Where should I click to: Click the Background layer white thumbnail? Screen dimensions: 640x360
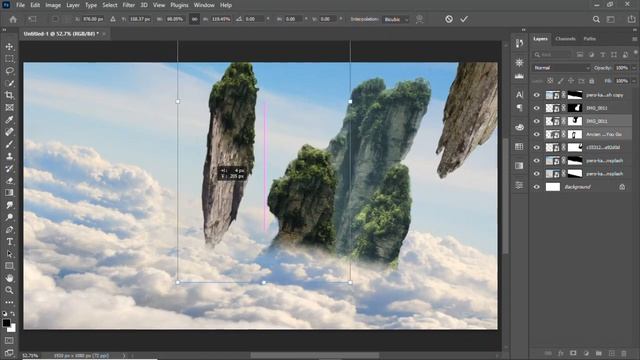pyautogui.click(x=553, y=187)
